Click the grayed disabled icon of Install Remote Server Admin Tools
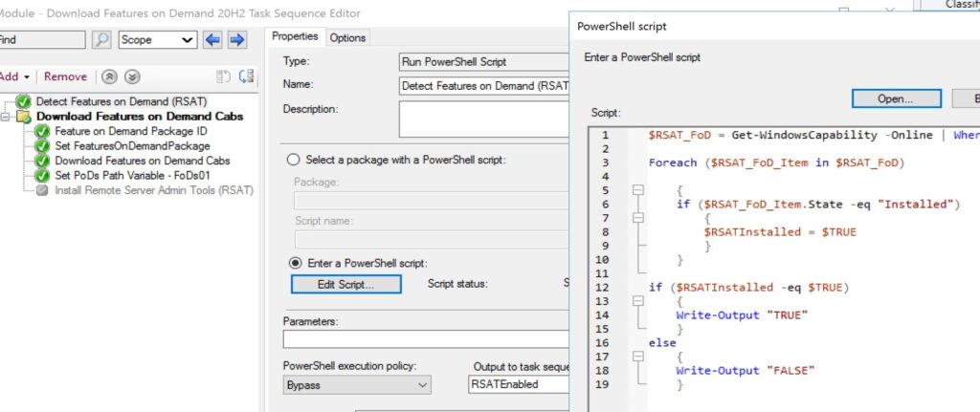The width and height of the screenshot is (980, 412). [x=42, y=190]
